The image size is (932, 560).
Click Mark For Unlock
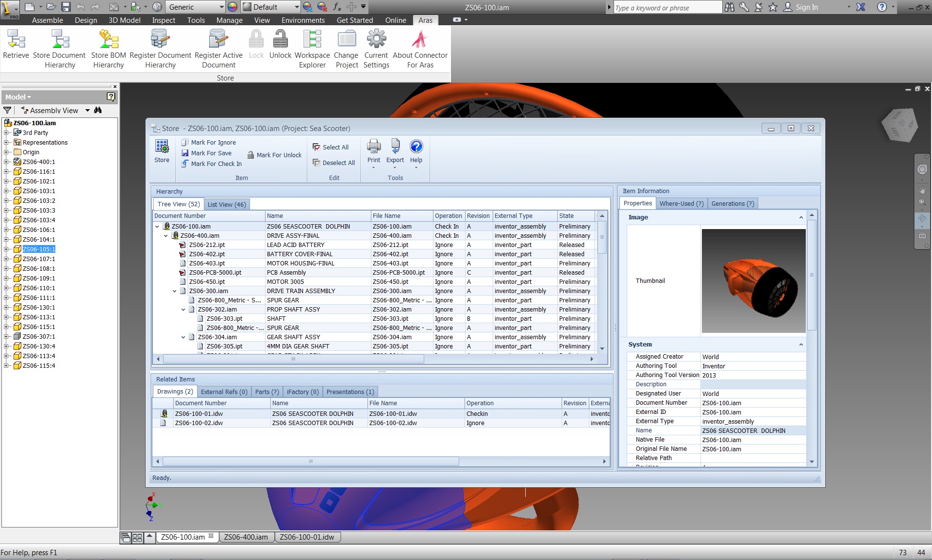coord(275,155)
